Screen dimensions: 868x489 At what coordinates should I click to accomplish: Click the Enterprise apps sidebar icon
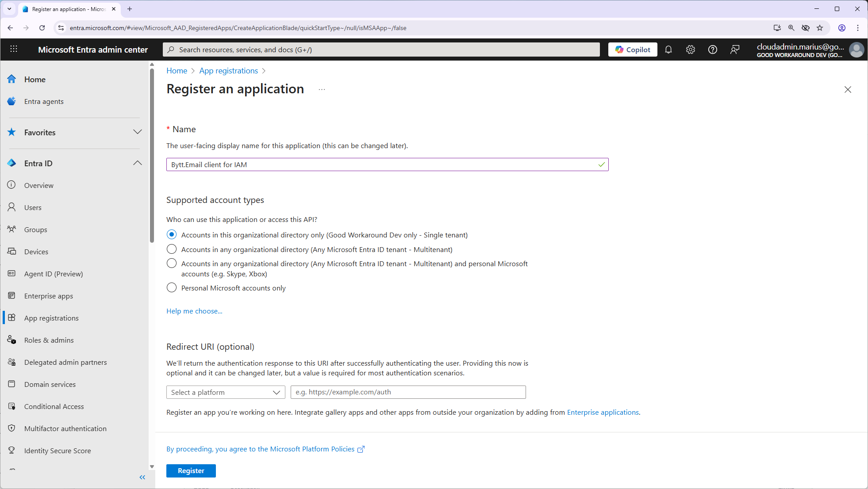coord(12,296)
